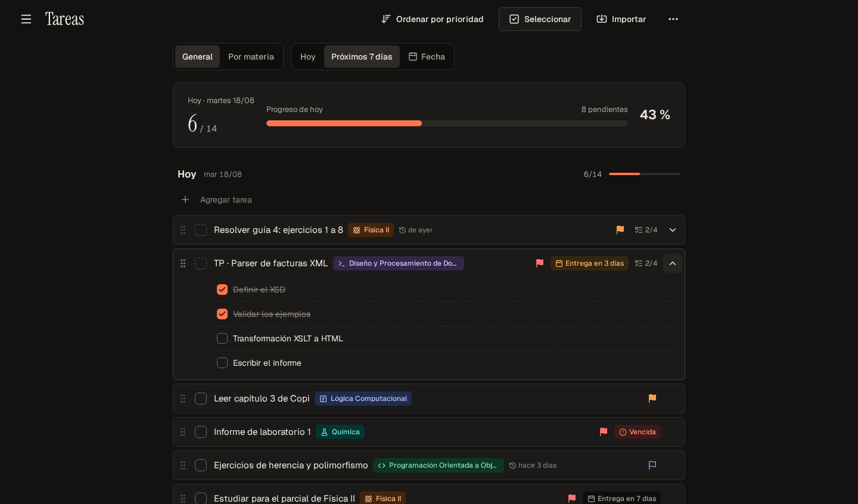Click red flag on Estudiar para el parcial
Screen dimensions: 858x504
[572, 499]
